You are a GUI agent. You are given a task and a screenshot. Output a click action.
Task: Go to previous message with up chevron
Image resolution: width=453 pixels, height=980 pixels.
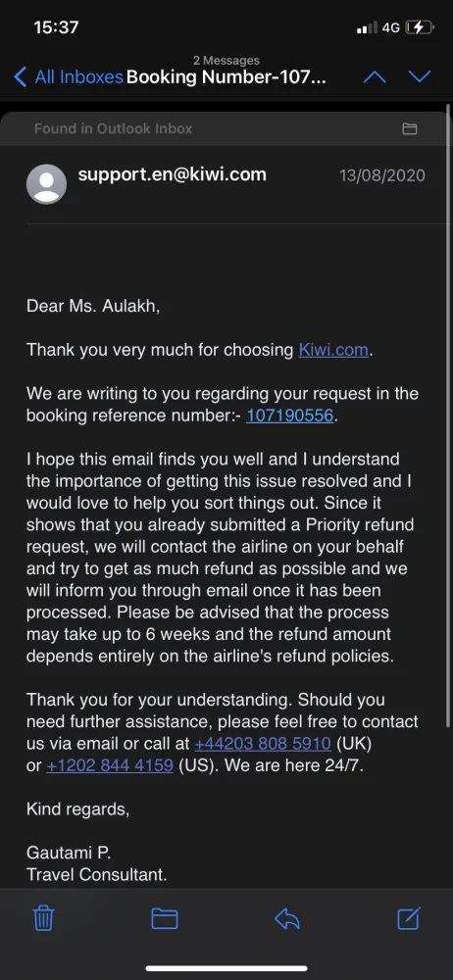point(375,76)
